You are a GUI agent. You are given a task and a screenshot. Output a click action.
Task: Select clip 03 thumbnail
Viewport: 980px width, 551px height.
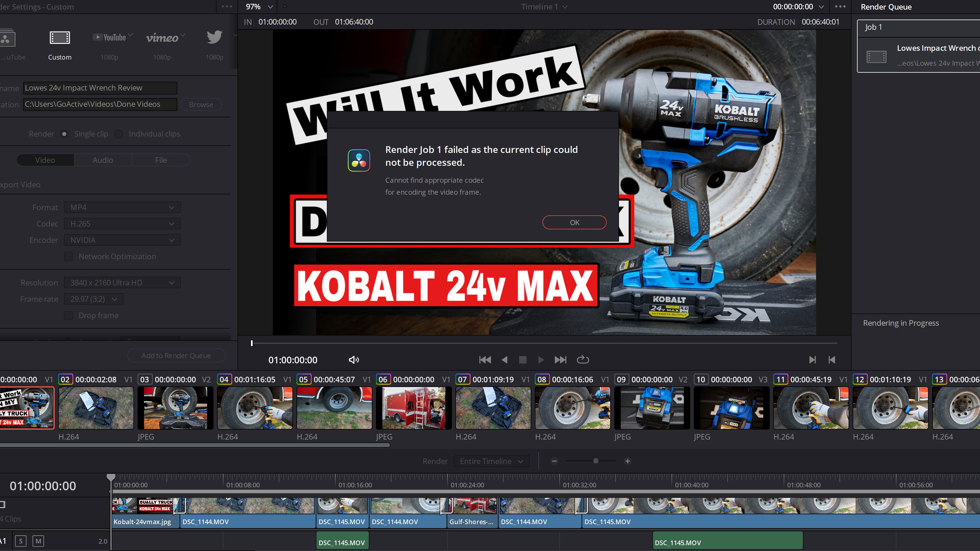pos(175,408)
